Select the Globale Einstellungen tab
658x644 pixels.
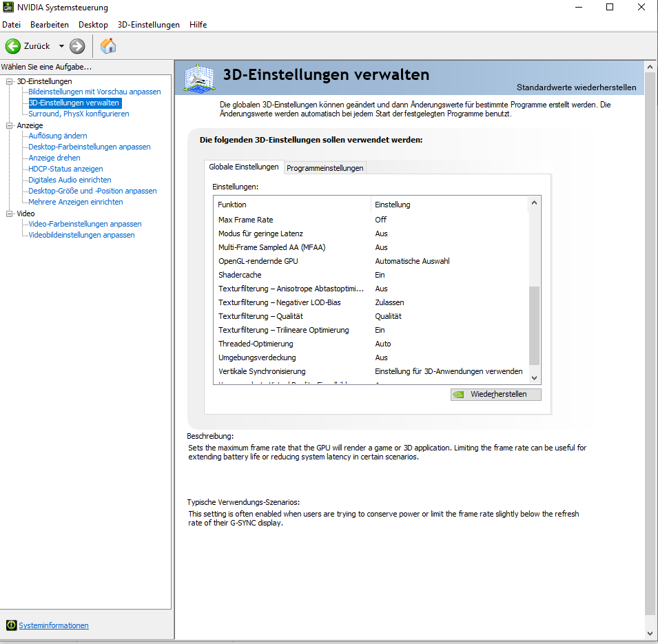244,167
